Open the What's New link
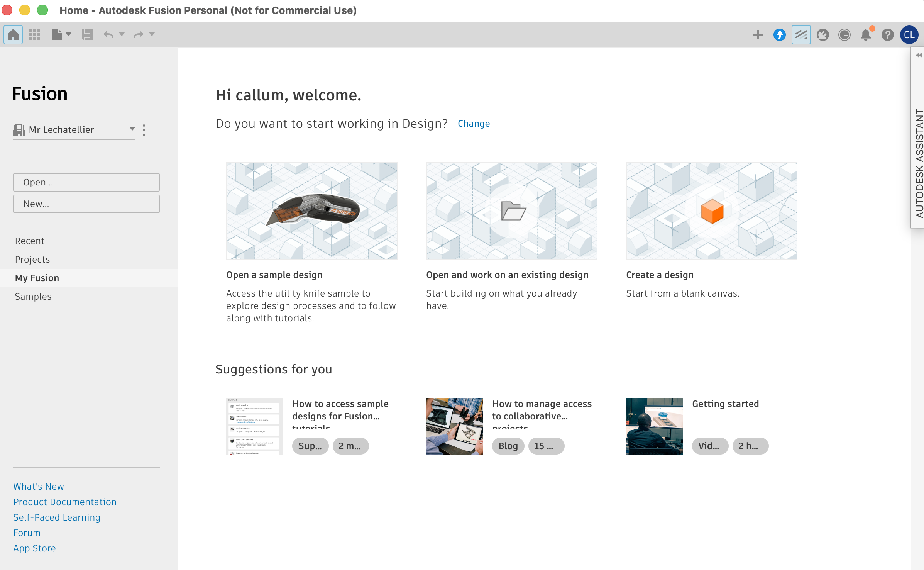Image resolution: width=924 pixels, height=570 pixels. click(39, 487)
